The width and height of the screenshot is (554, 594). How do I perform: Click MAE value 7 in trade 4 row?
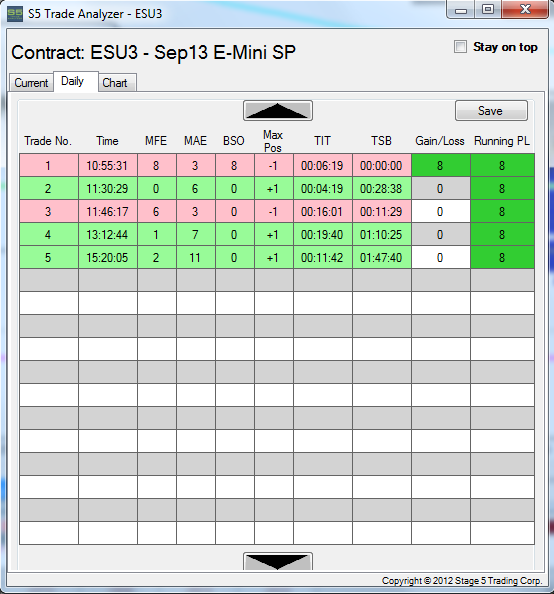click(196, 234)
